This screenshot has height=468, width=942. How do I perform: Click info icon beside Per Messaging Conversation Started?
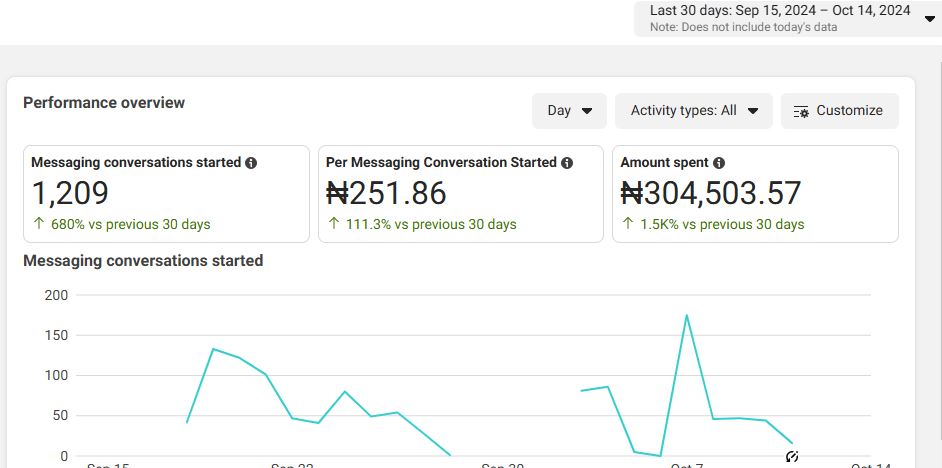coord(567,163)
